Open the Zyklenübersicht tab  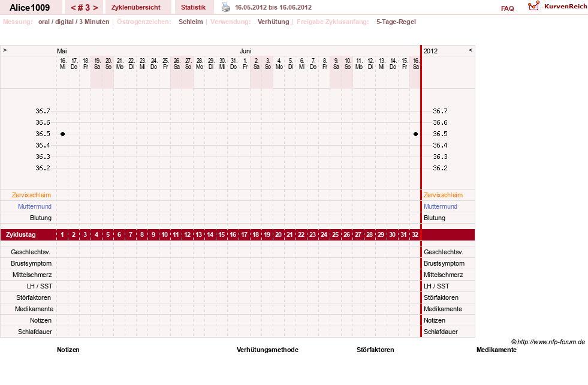135,7
